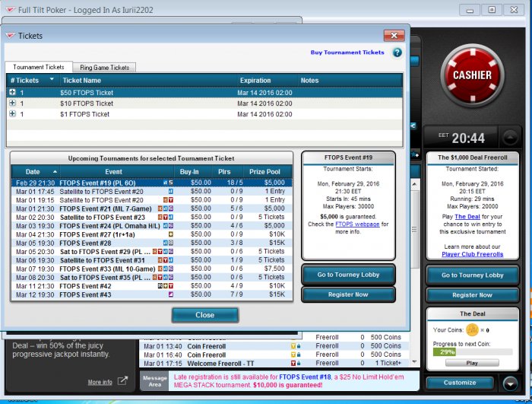Register Now for FTOPS Event #19
This screenshot has width=532, height=404.
tap(348, 294)
